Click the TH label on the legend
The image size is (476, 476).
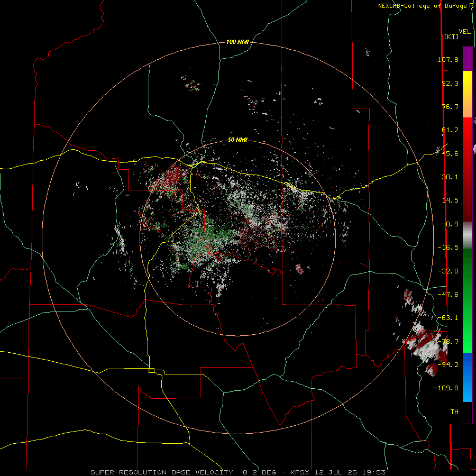click(x=454, y=412)
